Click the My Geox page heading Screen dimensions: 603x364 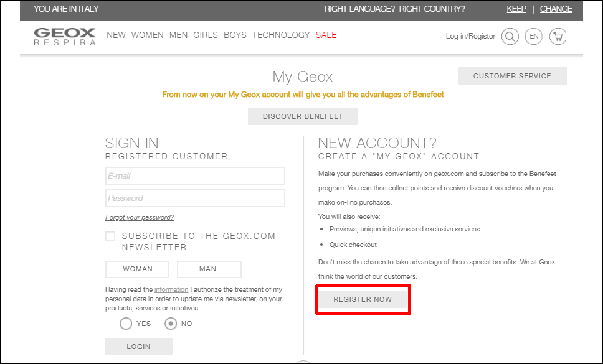(x=303, y=77)
